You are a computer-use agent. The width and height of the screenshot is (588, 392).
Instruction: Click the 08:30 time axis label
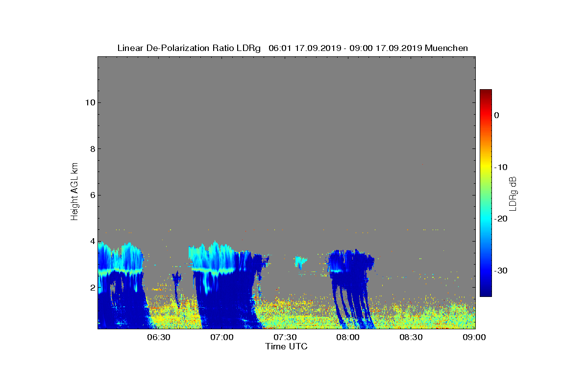[411, 337]
